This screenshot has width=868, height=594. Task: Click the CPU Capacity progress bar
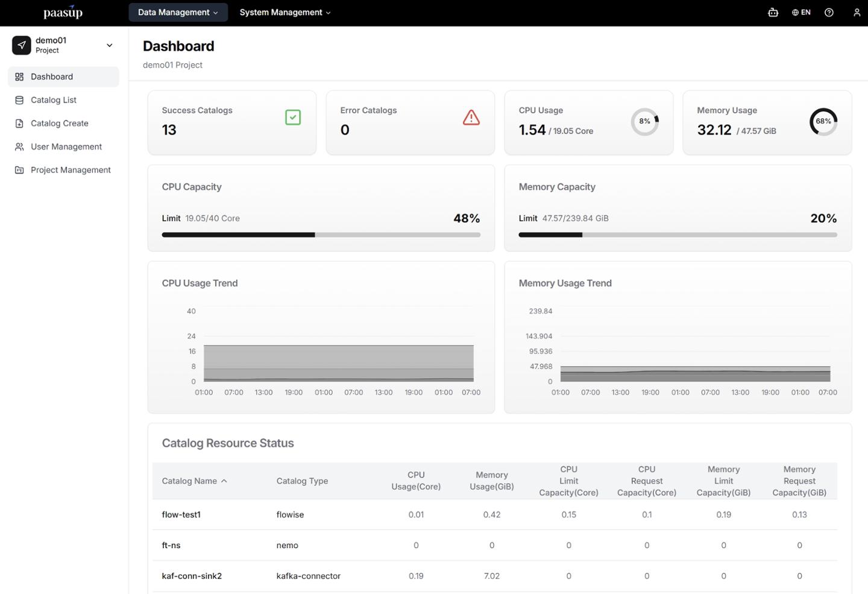[321, 235]
